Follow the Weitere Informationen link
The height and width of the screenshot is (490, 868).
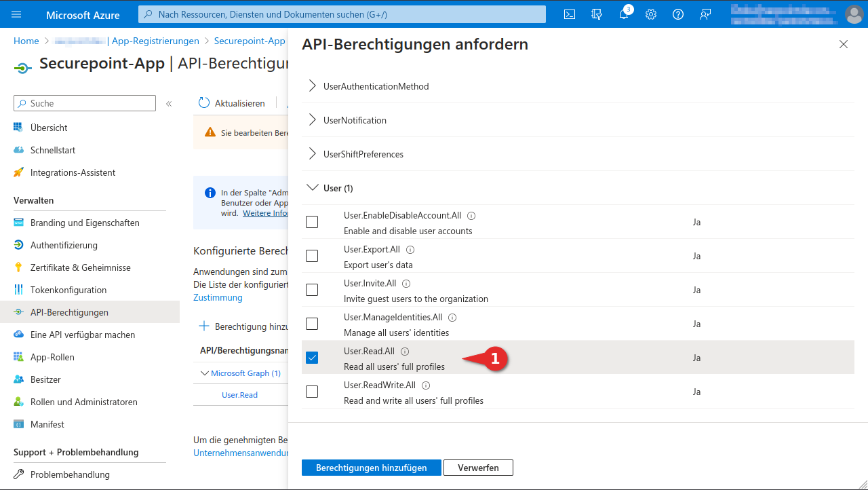(266, 213)
